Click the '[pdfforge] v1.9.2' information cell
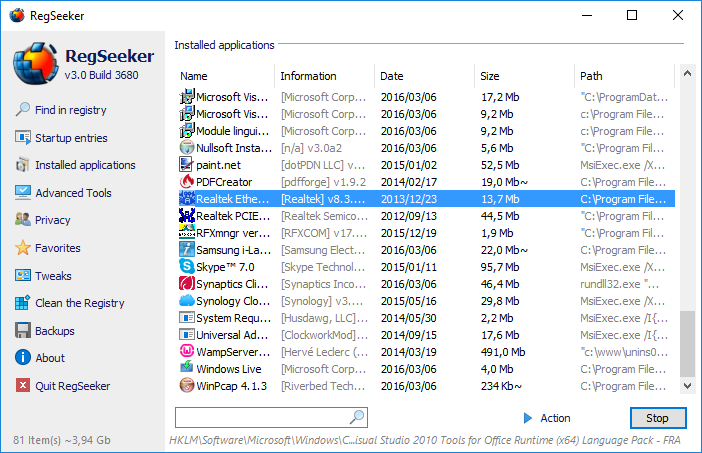702x453 pixels. (x=323, y=182)
